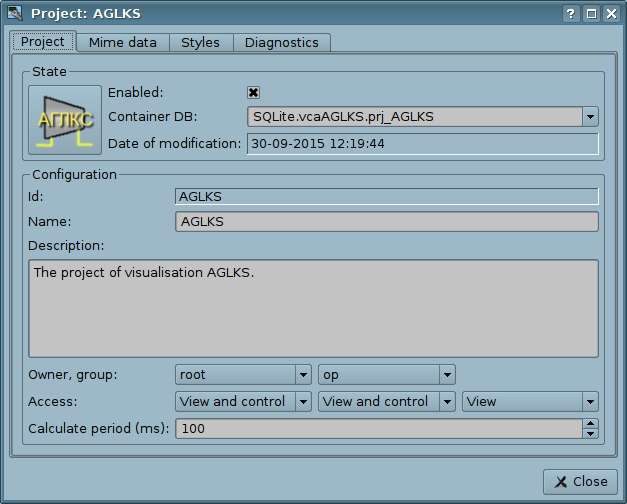
Task: Decrease calculate period with down arrow
Action: click(x=590, y=434)
